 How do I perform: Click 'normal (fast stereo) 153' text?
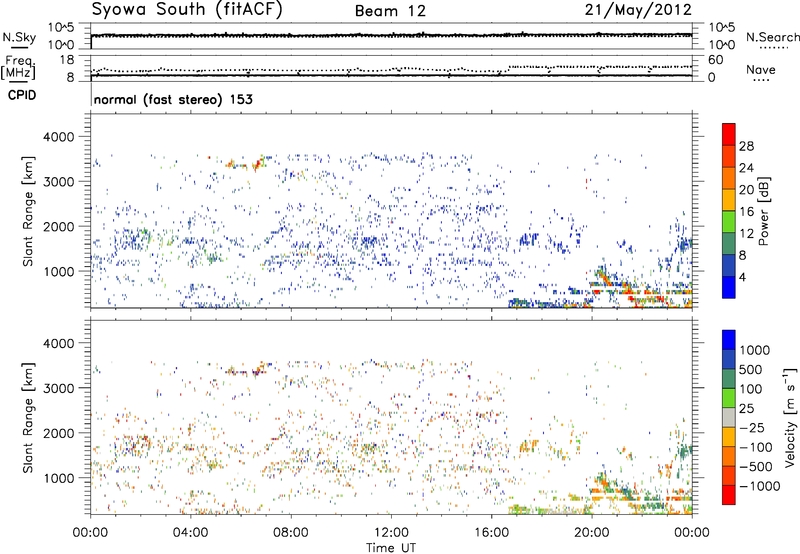point(173,100)
